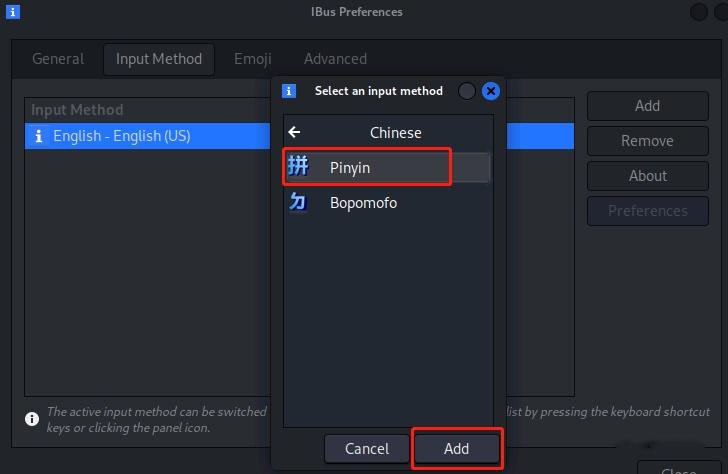Select the Bopomofo list entry
The height and width of the screenshot is (474, 728).
[364, 202]
